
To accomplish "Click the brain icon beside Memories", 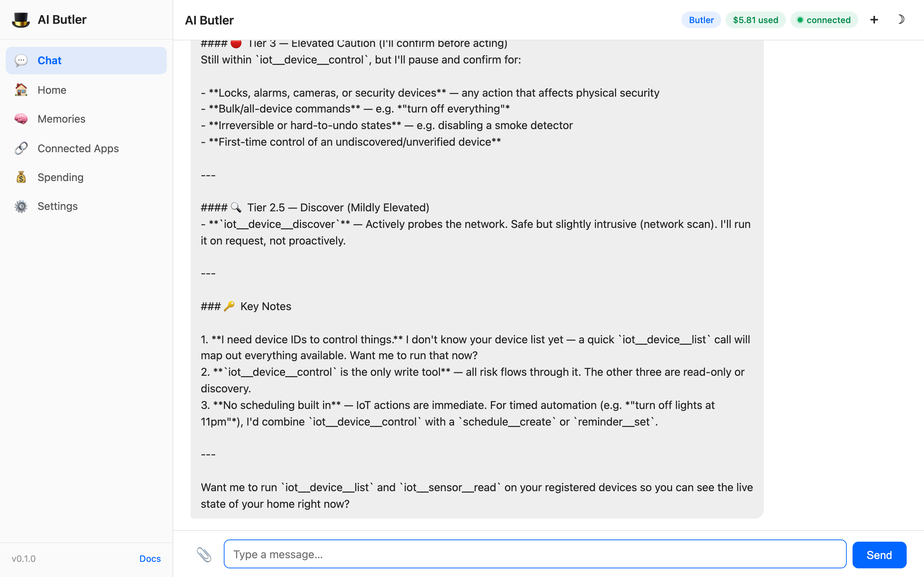I will coord(21,119).
